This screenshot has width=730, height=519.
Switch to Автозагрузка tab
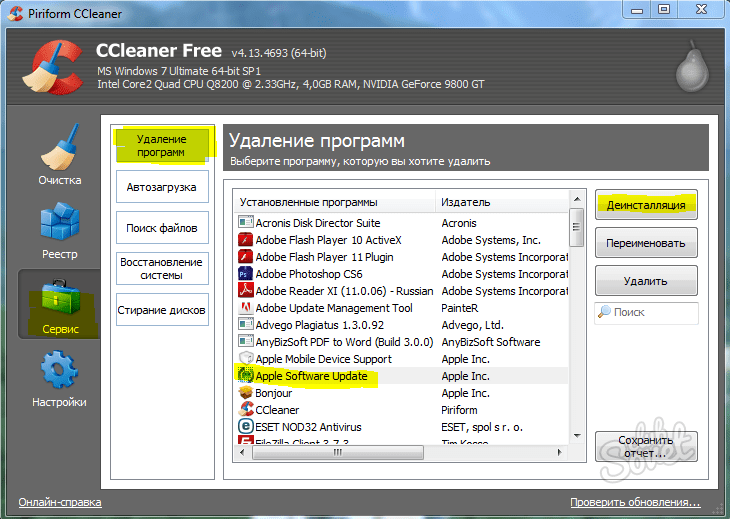click(x=162, y=187)
